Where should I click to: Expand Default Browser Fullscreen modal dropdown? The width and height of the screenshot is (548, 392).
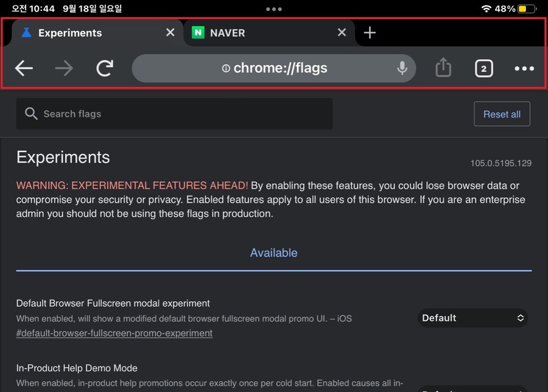coord(472,318)
